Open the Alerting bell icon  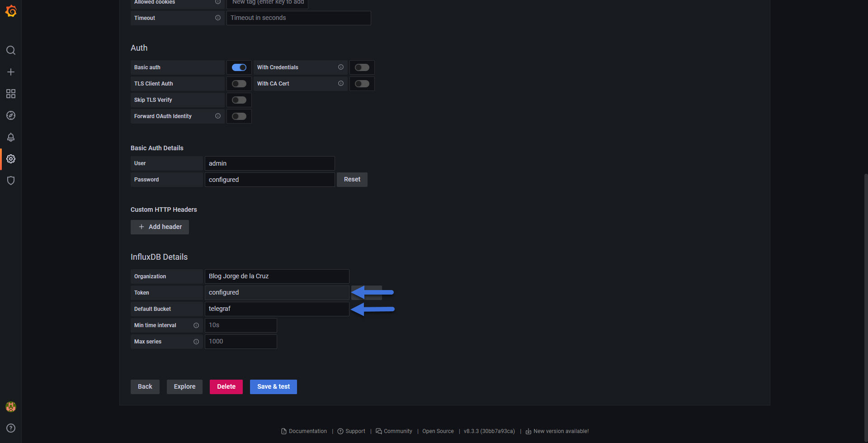[x=11, y=137]
